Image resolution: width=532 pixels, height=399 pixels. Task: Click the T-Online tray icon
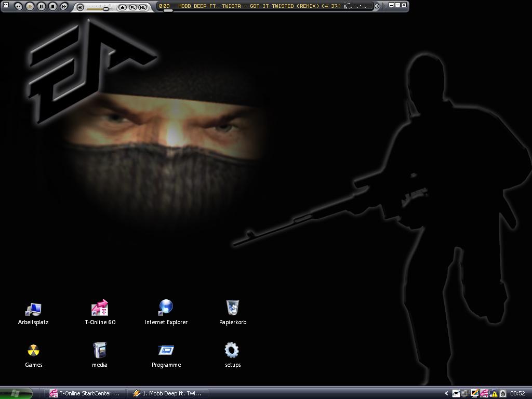tap(484, 393)
